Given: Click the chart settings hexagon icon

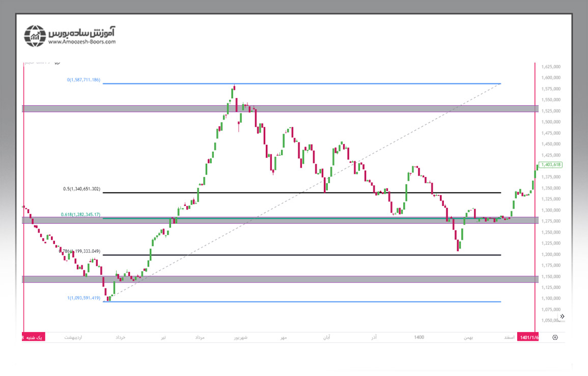Looking at the screenshot, I should tap(555, 337).
